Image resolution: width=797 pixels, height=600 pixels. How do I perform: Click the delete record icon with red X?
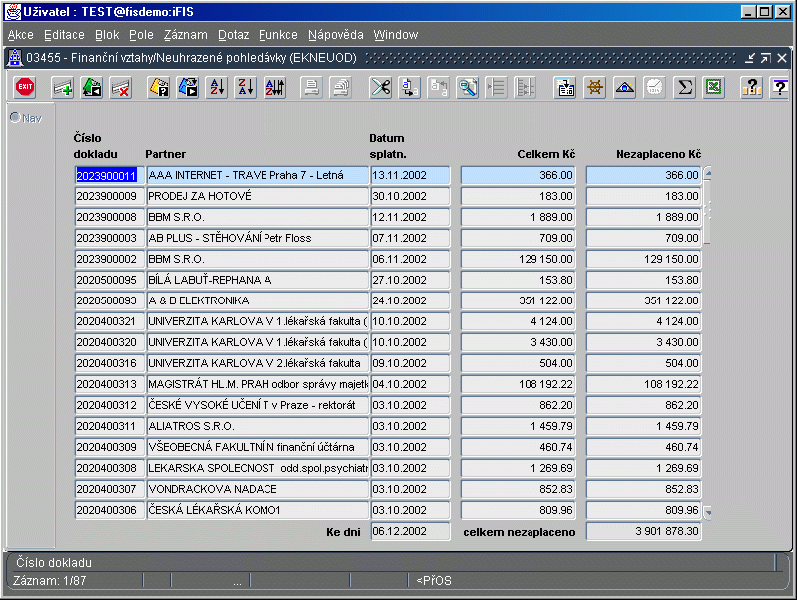tap(121, 87)
